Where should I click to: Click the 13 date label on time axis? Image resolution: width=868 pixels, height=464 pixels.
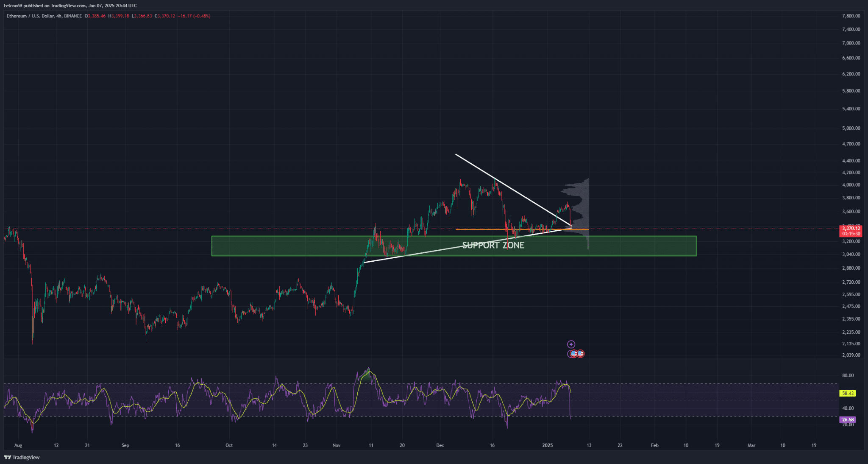(x=589, y=445)
